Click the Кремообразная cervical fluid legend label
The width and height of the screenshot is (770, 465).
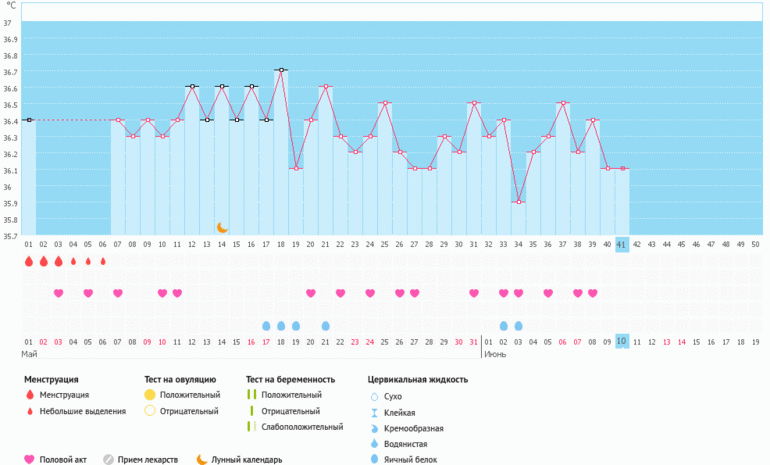[x=413, y=428]
